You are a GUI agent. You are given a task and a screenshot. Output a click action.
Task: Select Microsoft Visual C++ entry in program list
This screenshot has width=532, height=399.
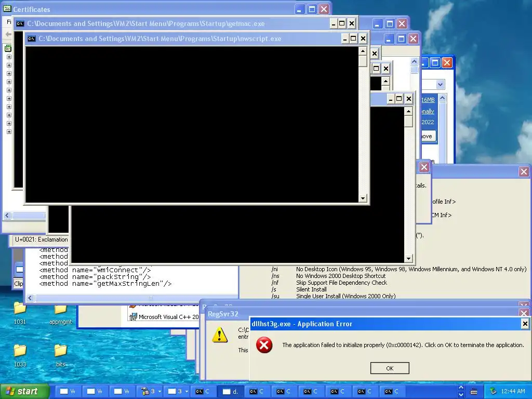tap(164, 317)
